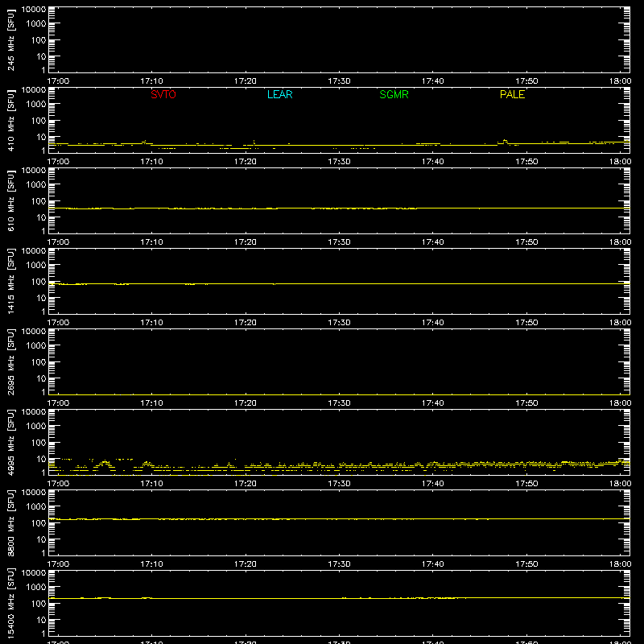Click 17:20 tick label under 1415 MHz plot
The image size is (644, 644).
(246, 323)
